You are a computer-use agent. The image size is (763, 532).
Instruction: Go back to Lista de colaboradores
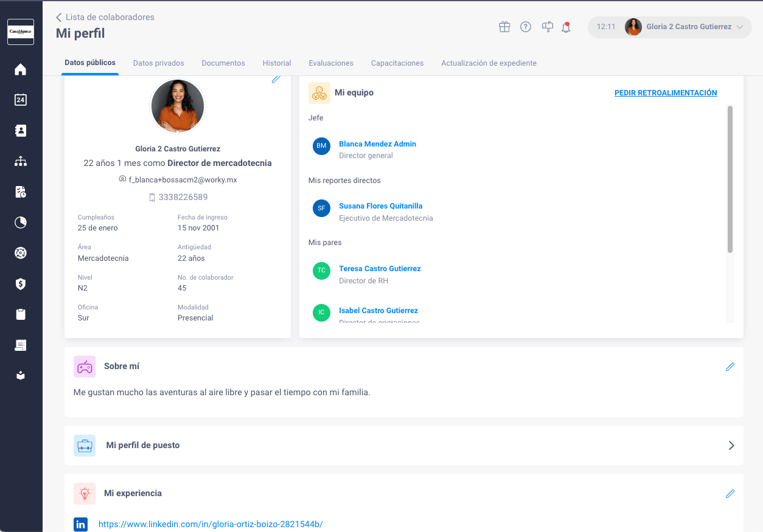pyautogui.click(x=105, y=17)
